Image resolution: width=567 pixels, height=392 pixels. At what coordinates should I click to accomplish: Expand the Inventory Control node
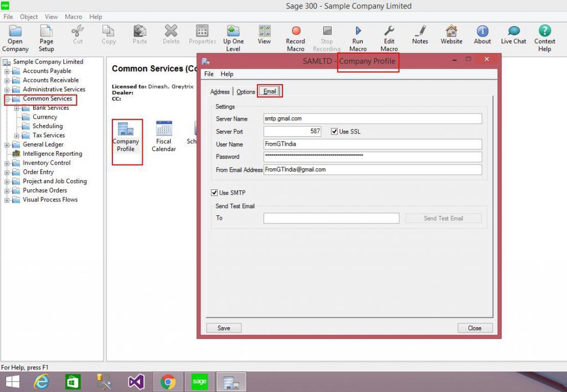(x=7, y=163)
